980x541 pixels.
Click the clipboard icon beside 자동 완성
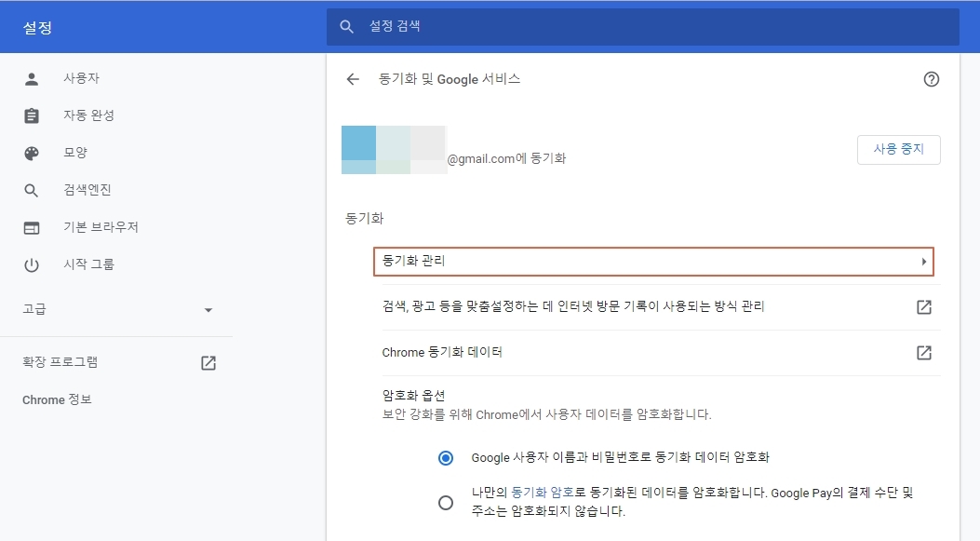tap(32, 115)
